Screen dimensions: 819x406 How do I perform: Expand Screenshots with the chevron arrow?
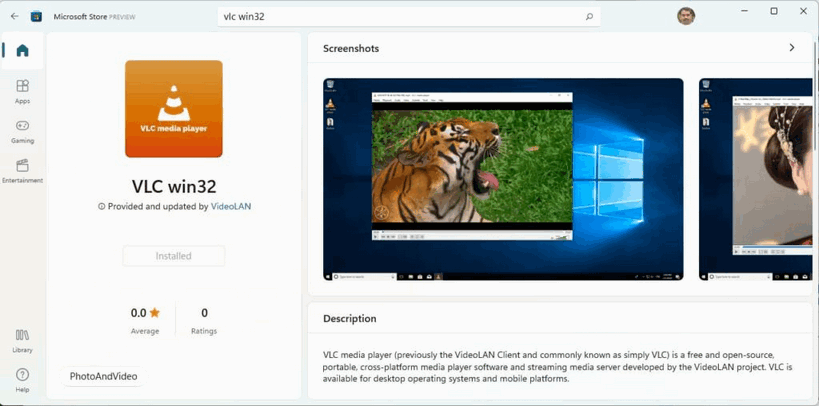pos(792,48)
